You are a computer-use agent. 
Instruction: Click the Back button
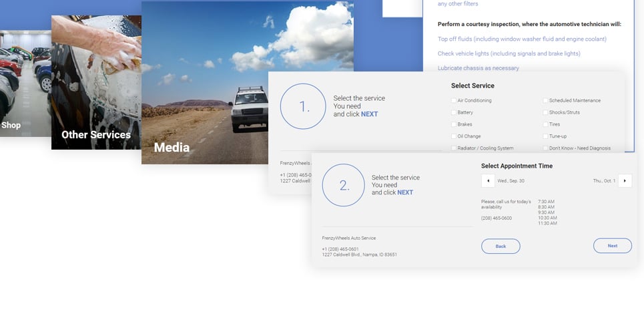[501, 246]
